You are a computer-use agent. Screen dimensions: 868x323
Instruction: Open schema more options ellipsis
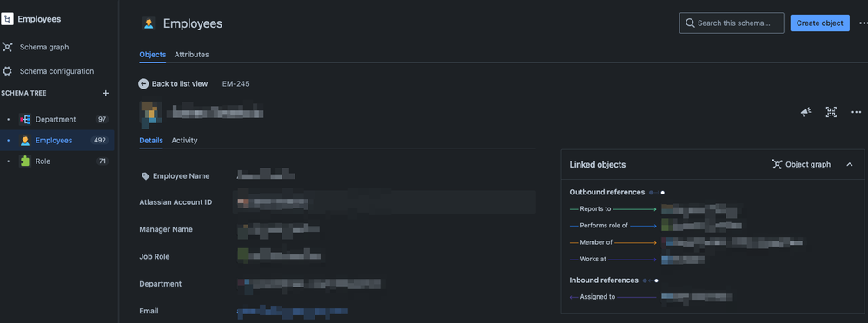pos(863,23)
